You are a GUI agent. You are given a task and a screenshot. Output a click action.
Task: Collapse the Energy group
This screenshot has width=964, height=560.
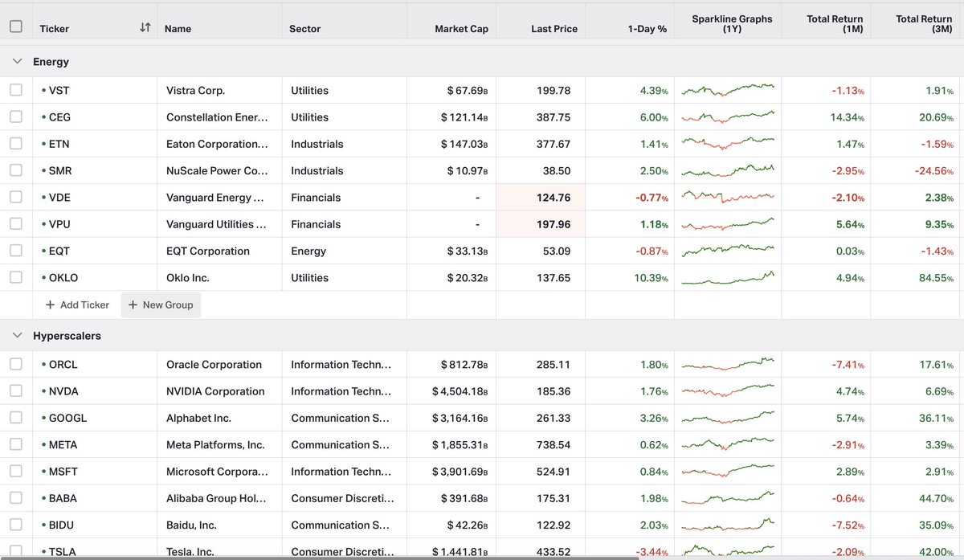[16, 60]
